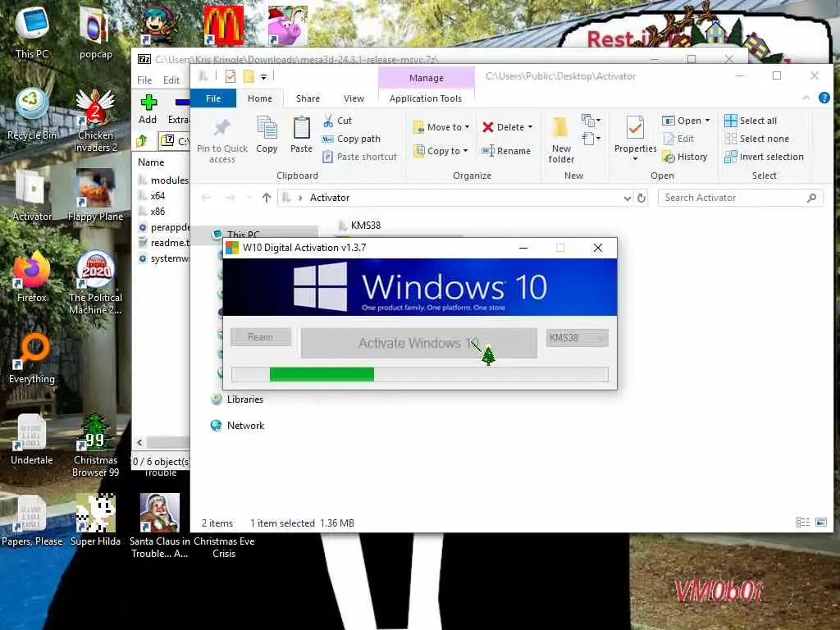The width and height of the screenshot is (840, 630).
Task: Launch Chicken Invaders 2 shortcut
Action: (x=95, y=120)
